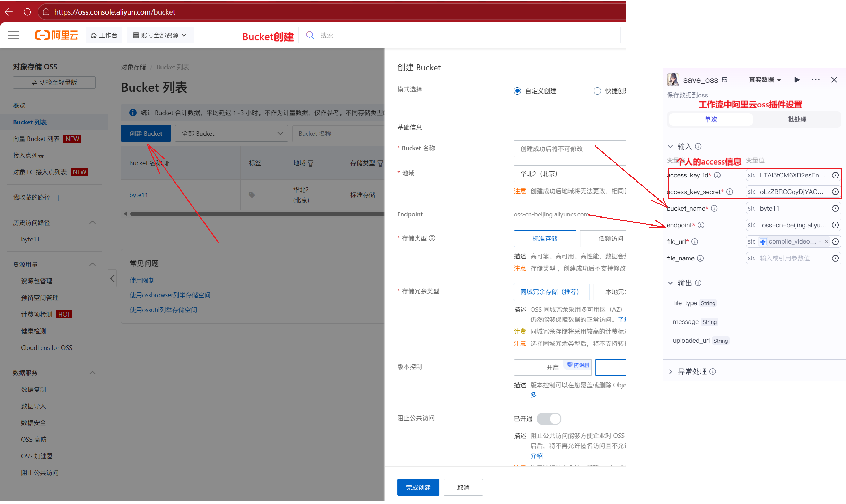
Task: Collapse the resource usage section
Action: point(93,264)
